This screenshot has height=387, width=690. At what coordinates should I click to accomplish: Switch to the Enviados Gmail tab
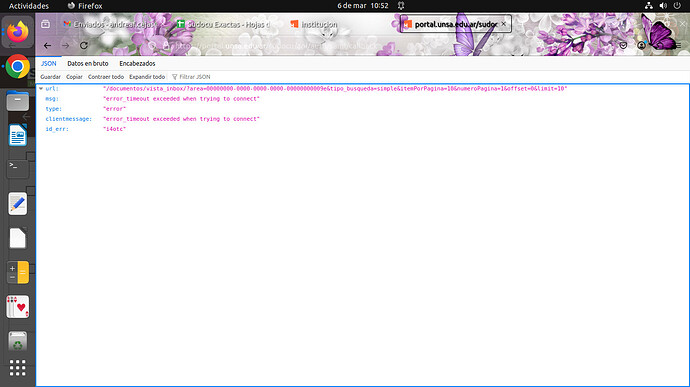[x=113, y=24]
